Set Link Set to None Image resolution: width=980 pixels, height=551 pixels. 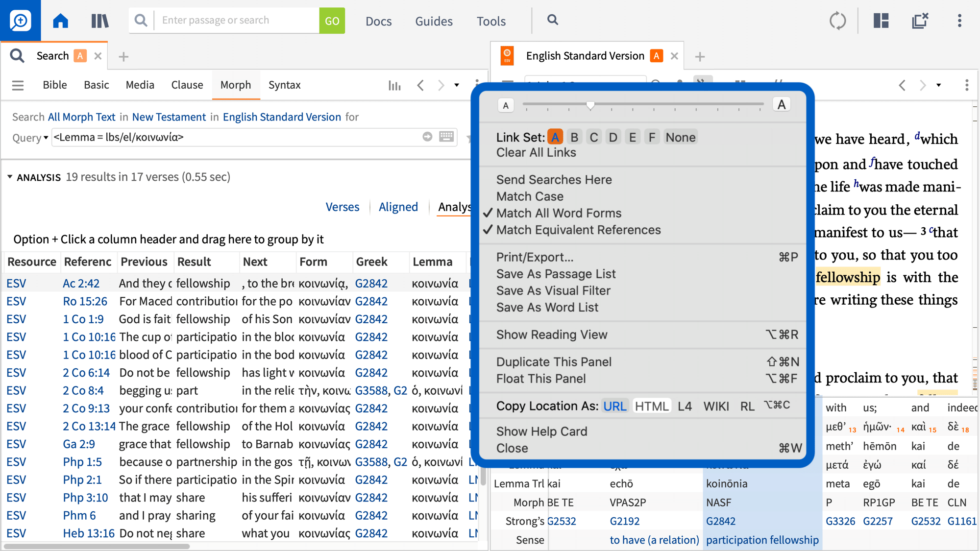[681, 137]
